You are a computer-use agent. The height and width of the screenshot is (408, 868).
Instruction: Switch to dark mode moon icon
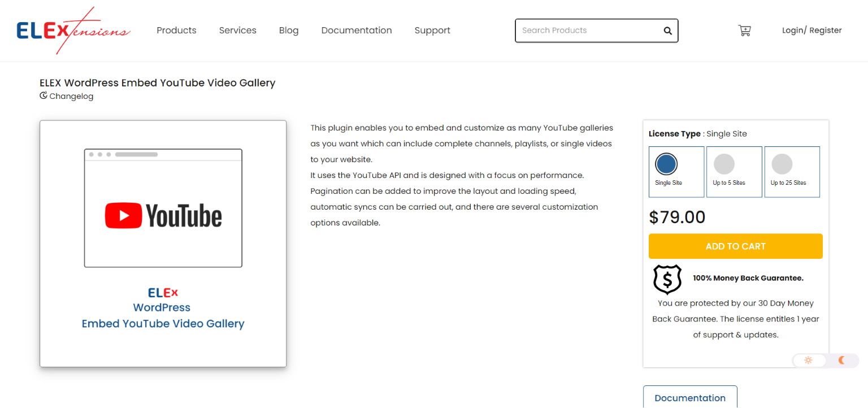click(842, 361)
